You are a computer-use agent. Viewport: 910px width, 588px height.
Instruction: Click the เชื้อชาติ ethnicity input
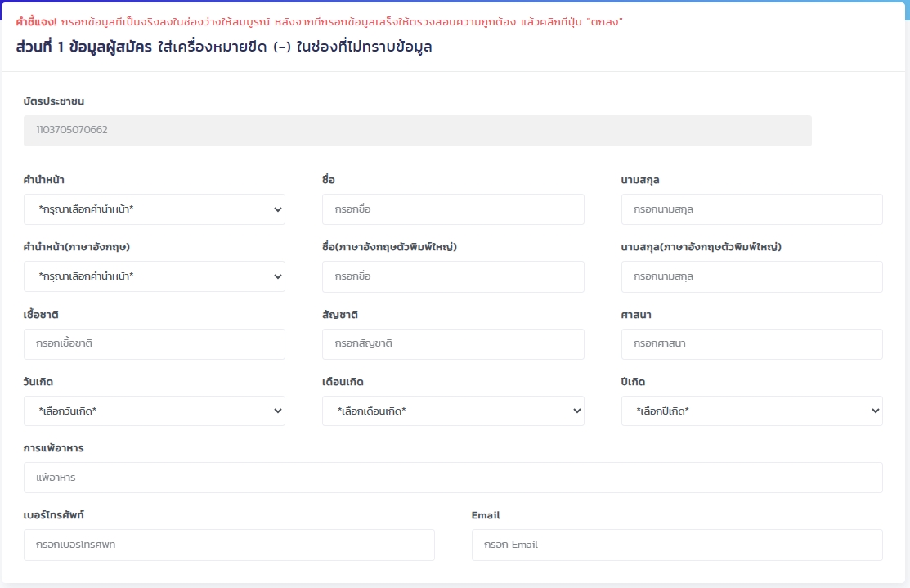pos(154,343)
